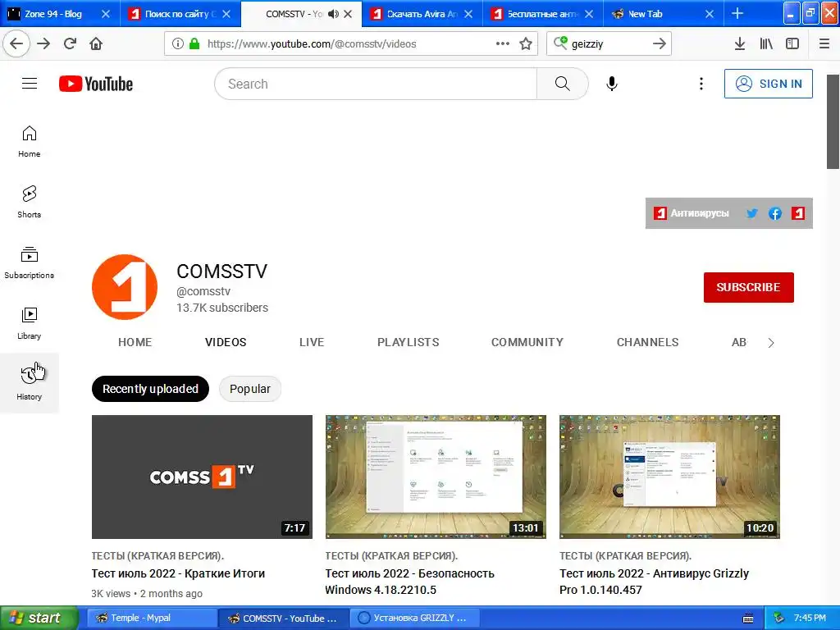Go to YouTube home via logo

(x=96, y=84)
